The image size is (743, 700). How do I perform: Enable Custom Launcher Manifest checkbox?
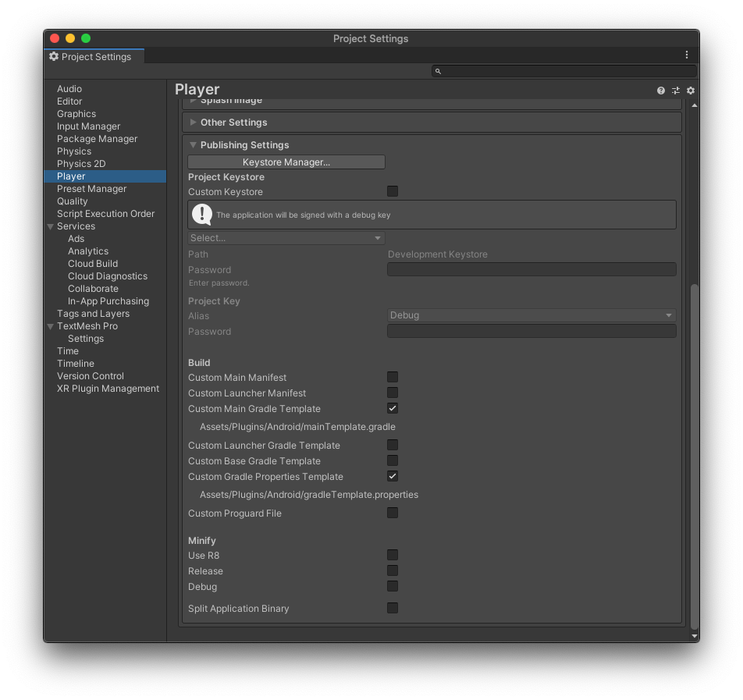click(393, 393)
